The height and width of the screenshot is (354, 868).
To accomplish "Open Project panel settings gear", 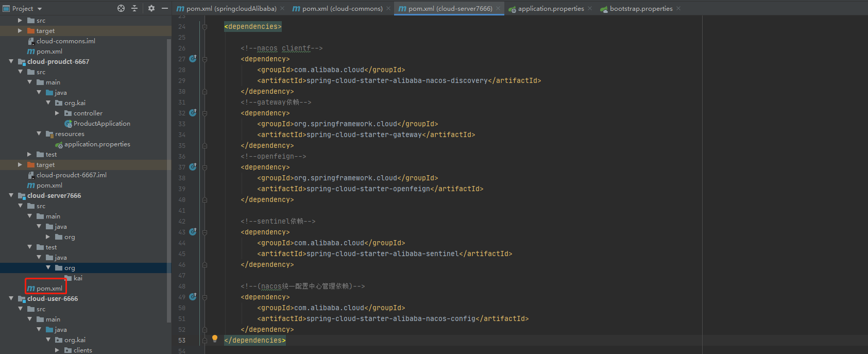I will pos(151,8).
